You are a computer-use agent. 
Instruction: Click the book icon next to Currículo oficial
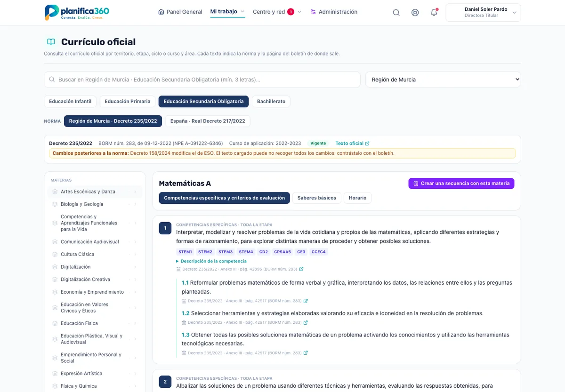pyautogui.click(x=51, y=42)
